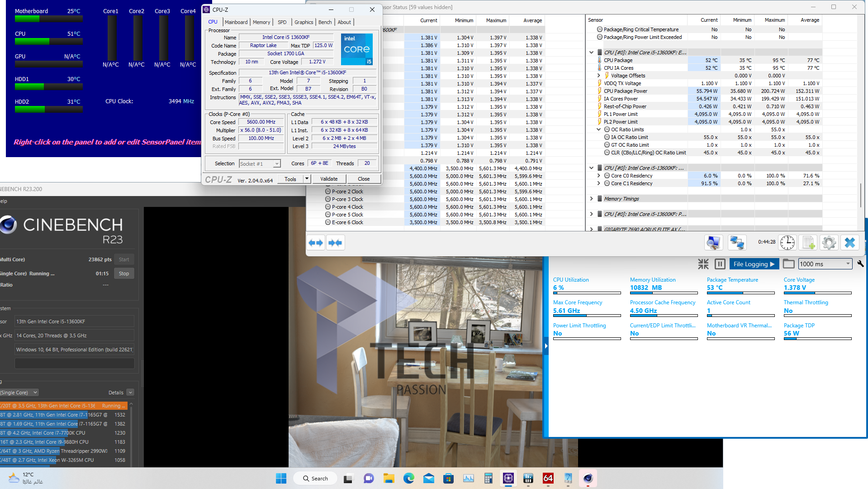Open AIDA64 from the taskbar

coord(548,478)
